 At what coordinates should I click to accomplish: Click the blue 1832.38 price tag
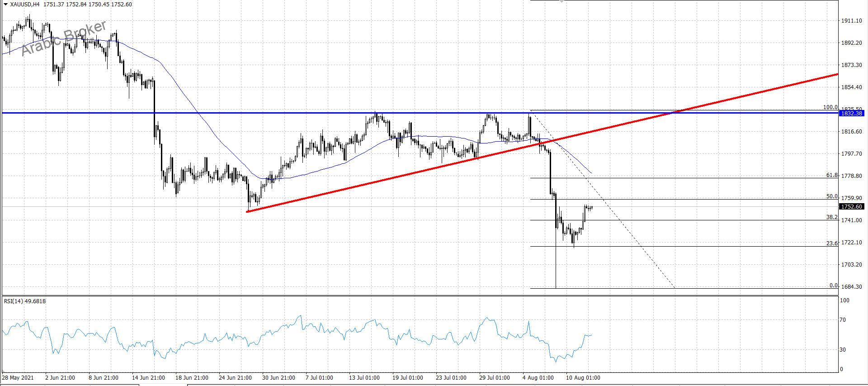(x=851, y=113)
